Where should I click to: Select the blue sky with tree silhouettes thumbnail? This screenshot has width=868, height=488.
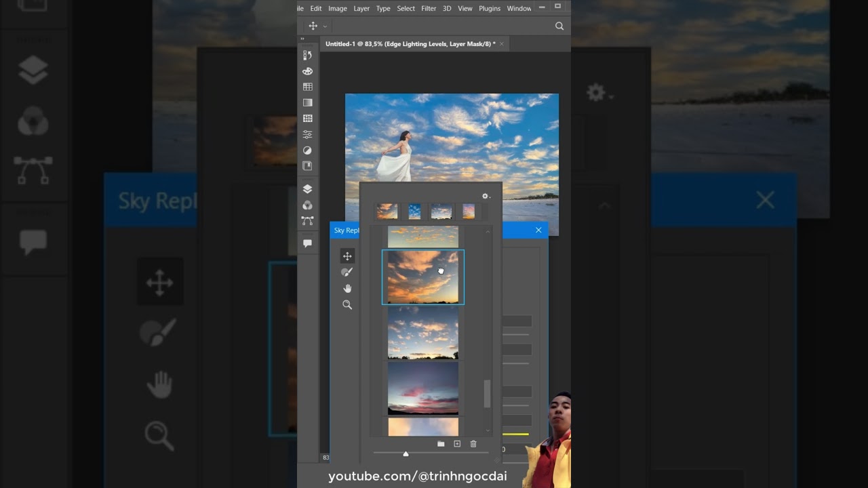point(423,332)
